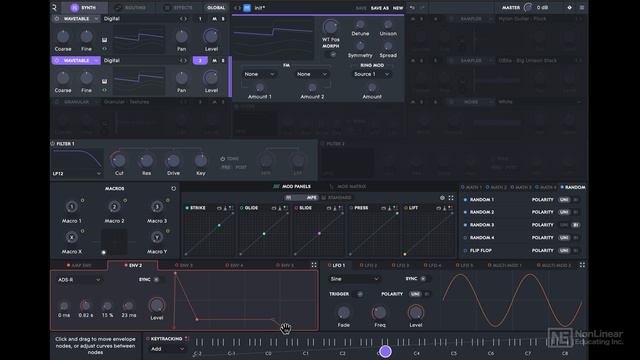The height and width of the screenshot is (360, 640).
Task: Select the LFO 1 tab
Action: tap(337, 265)
